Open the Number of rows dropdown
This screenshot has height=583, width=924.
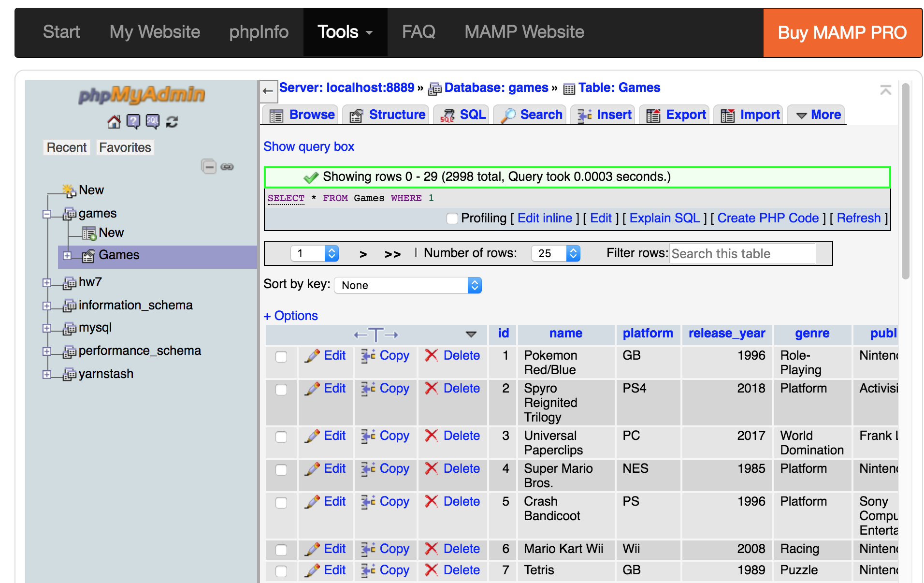(x=555, y=253)
